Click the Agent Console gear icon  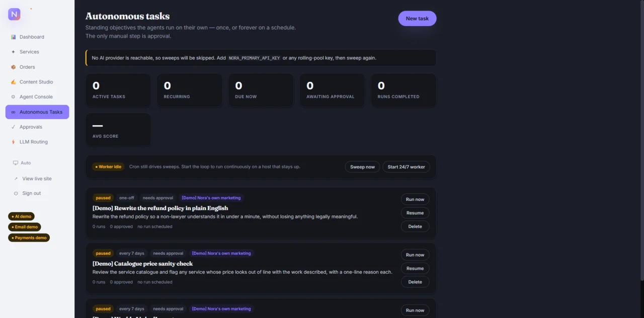(x=13, y=97)
